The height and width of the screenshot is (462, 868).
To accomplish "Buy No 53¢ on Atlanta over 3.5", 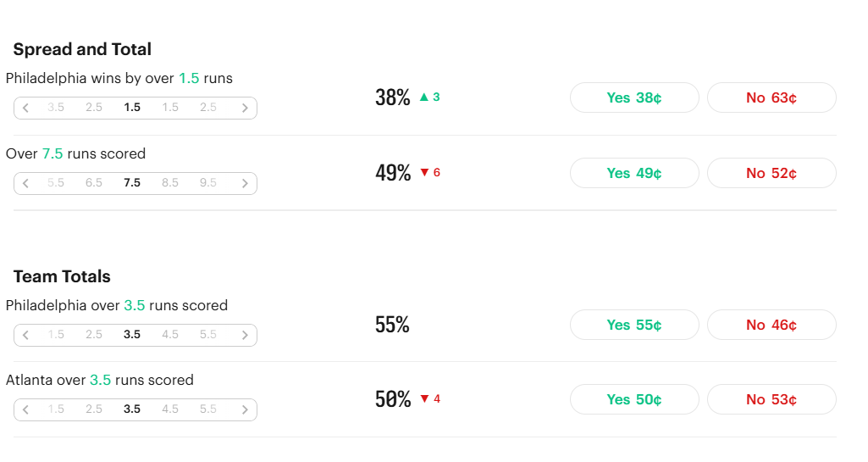I will click(771, 400).
